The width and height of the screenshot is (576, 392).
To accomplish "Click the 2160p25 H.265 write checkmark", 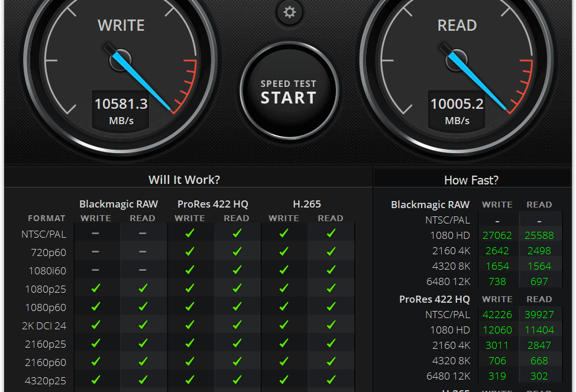I will click(284, 344).
